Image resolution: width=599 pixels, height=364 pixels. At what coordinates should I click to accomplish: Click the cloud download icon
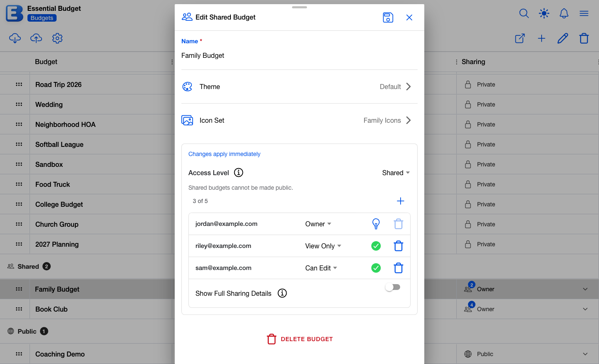(x=15, y=38)
